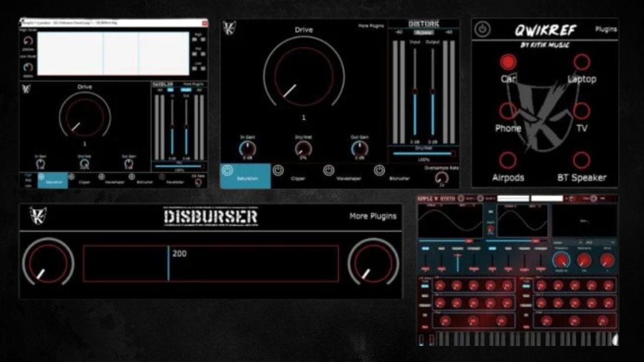The height and width of the screenshot is (362, 644).
Task: Click the horizontal Dry/Wet bar in Distork
Action: pos(423,153)
